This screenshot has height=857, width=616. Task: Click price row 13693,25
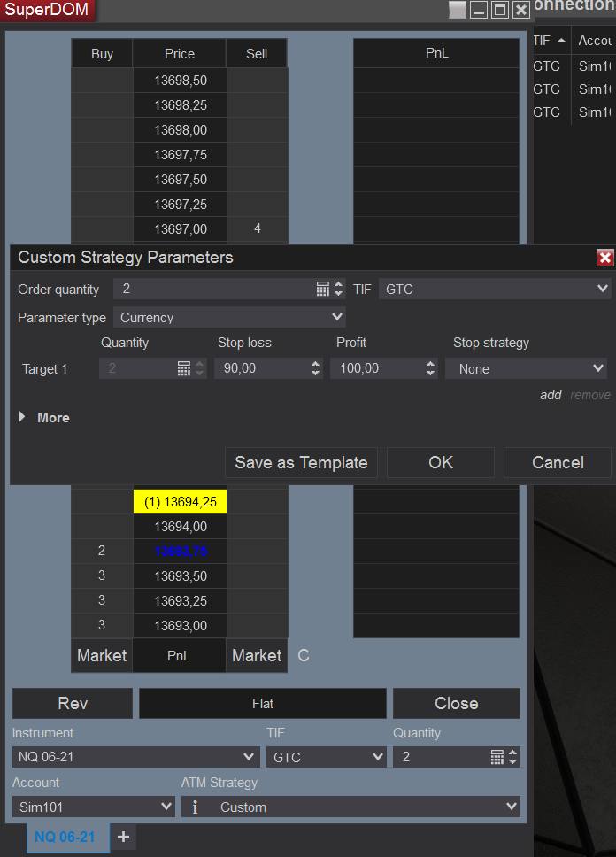click(x=181, y=600)
